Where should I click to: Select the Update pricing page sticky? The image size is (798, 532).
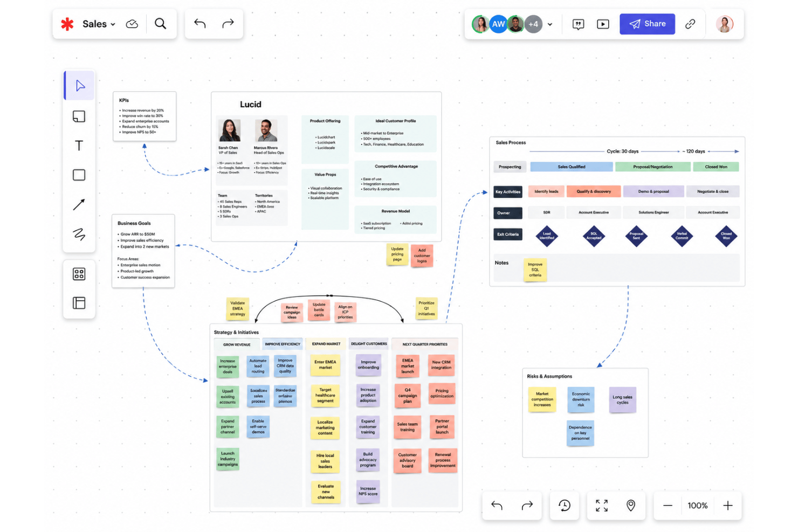[397, 254]
